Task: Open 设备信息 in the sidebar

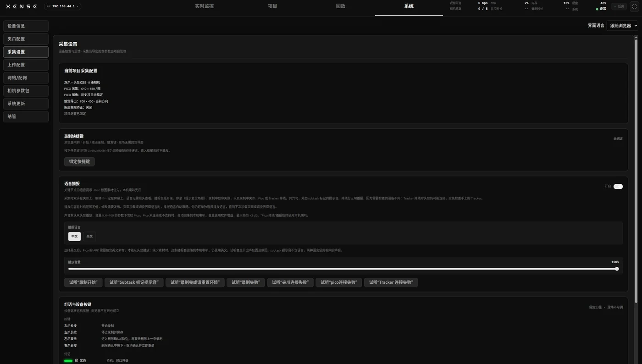Action: [x=26, y=26]
